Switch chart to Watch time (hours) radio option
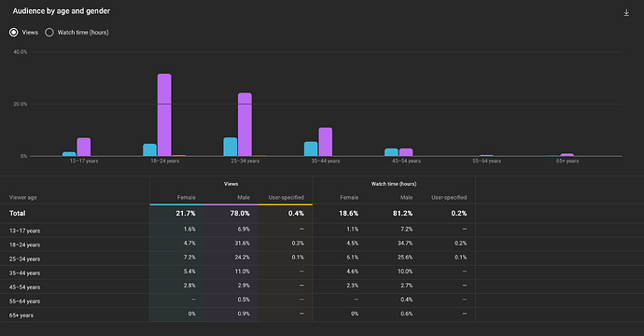Viewport: 644px width, 336px height. pos(49,33)
